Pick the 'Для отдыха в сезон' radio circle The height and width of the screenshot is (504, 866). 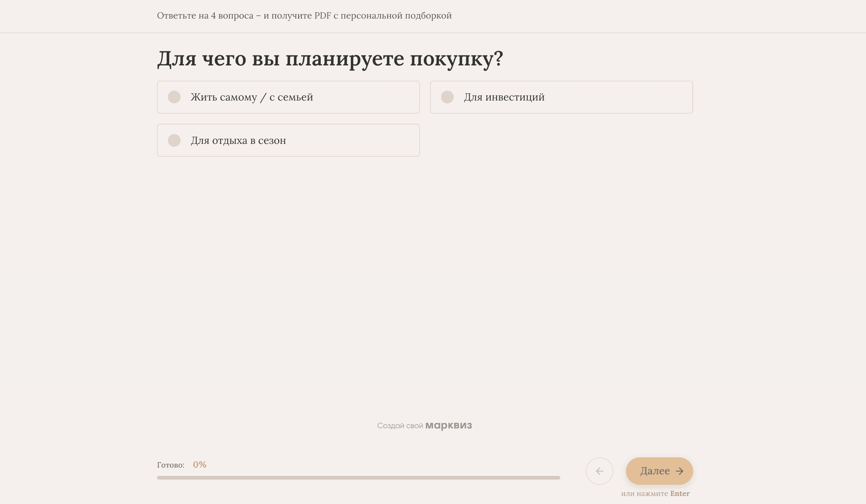pyautogui.click(x=174, y=140)
